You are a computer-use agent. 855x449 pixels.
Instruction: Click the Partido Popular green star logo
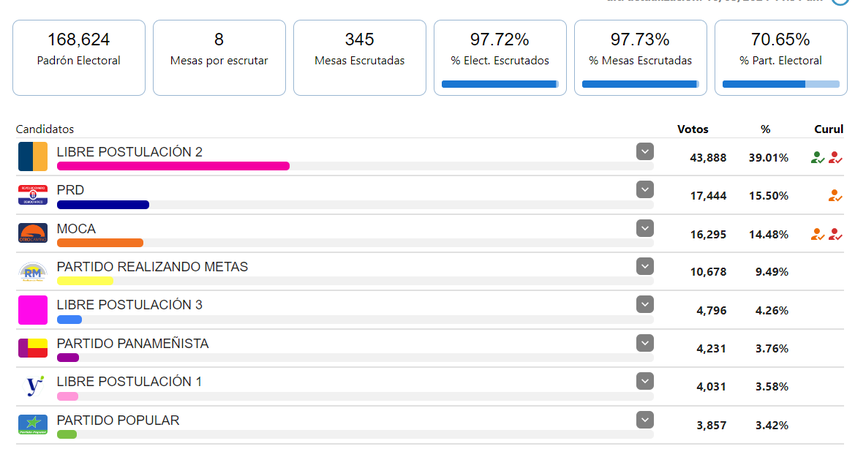point(33,424)
